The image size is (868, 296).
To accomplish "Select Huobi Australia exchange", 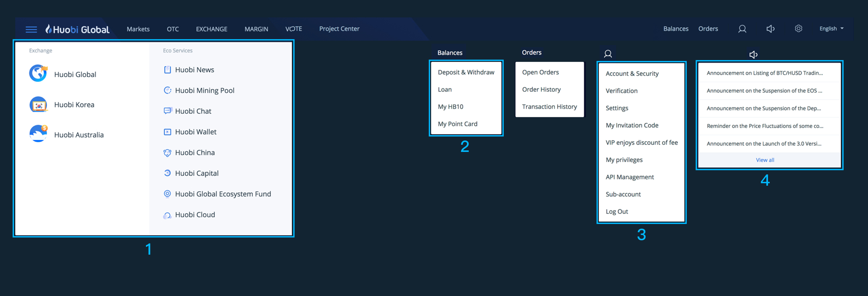I will click(79, 135).
